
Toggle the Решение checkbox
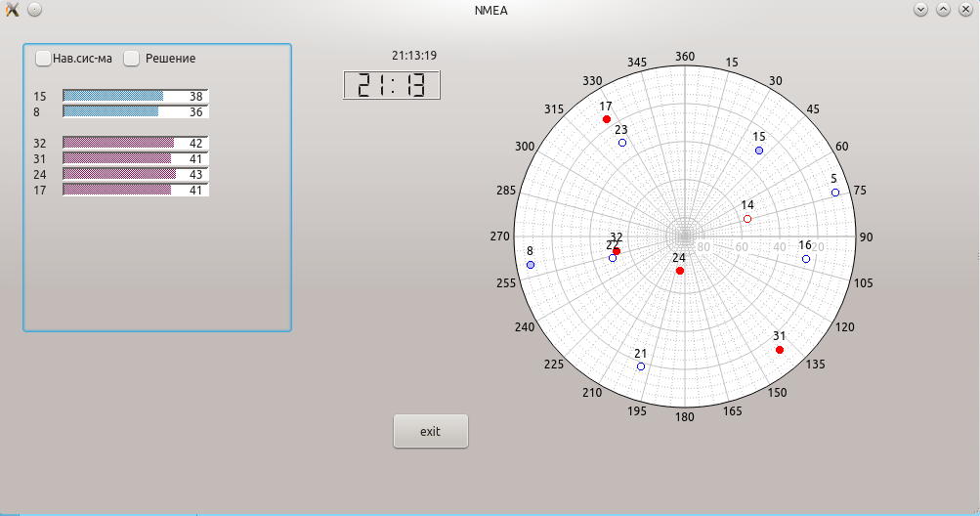pyautogui.click(x=132, y=59)
